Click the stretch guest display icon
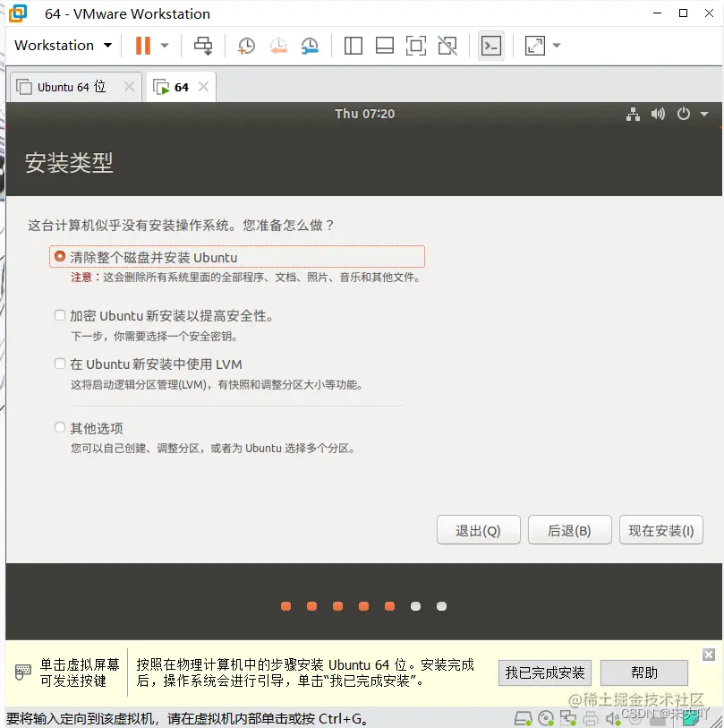 click(x=534, y=46)
